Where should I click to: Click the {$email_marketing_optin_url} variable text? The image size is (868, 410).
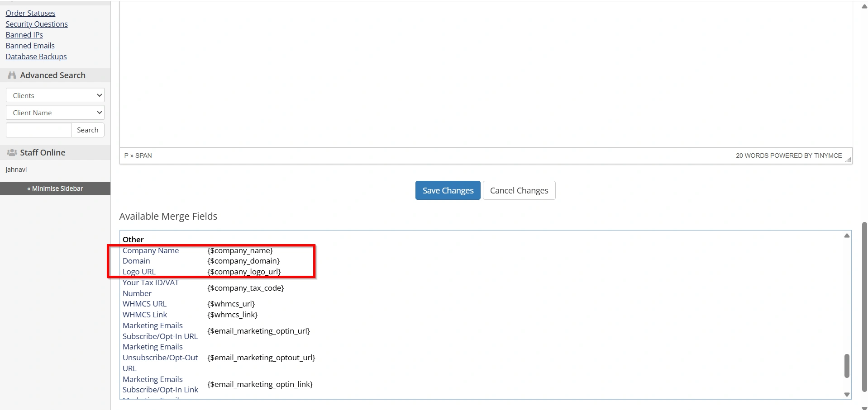(x=259, y=331)
